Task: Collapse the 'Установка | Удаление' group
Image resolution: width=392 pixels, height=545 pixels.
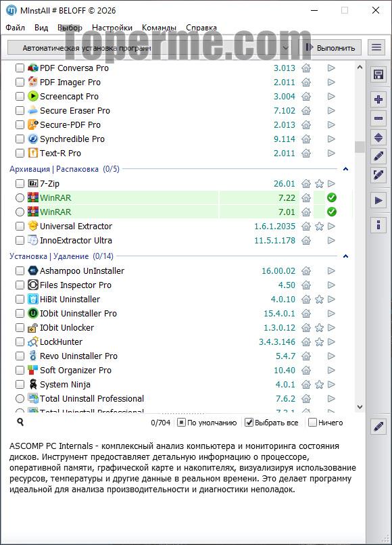Action: [345, 256]
